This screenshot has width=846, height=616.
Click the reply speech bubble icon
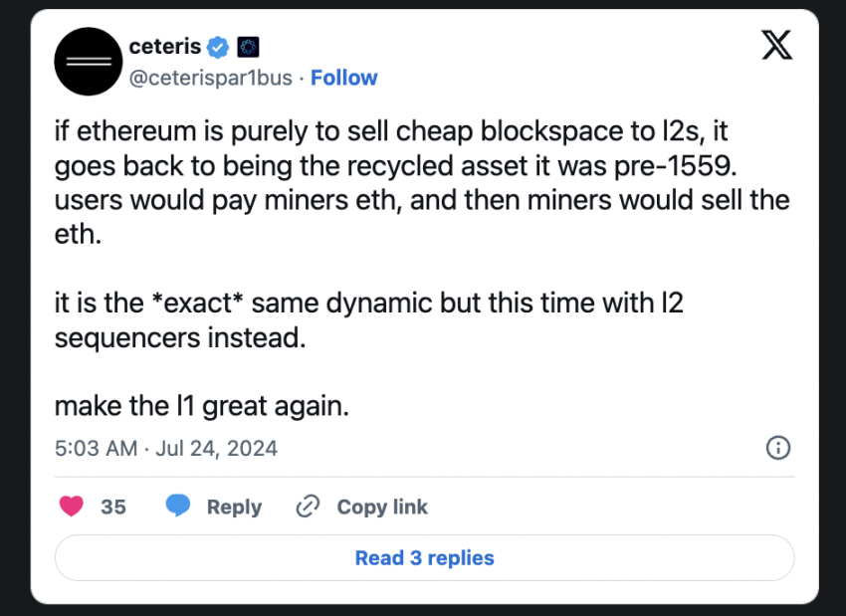coord(178,507)
